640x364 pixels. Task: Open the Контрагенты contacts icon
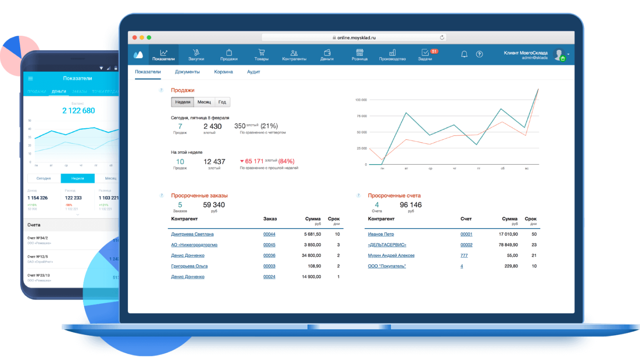coord(294,53)
